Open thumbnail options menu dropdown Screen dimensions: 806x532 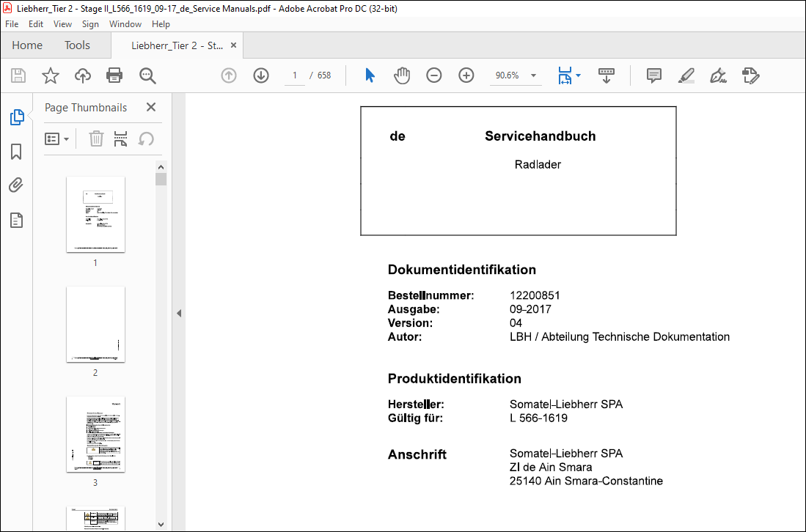point(56,138)
